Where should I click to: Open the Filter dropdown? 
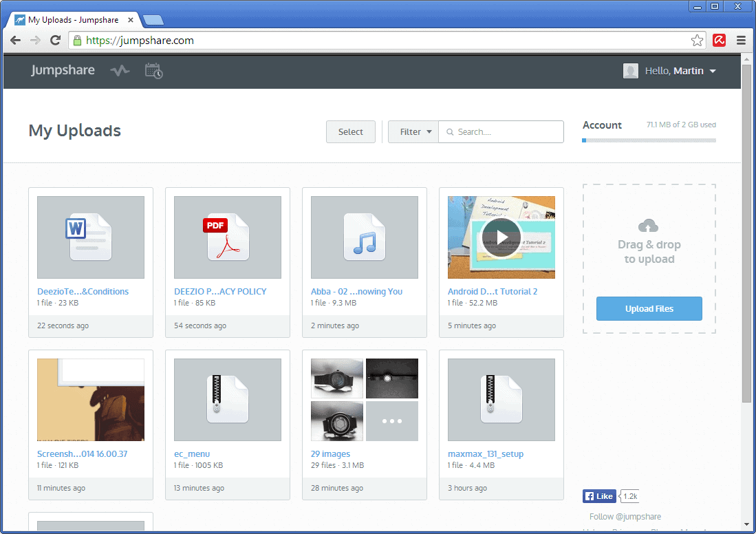[413, 131]
